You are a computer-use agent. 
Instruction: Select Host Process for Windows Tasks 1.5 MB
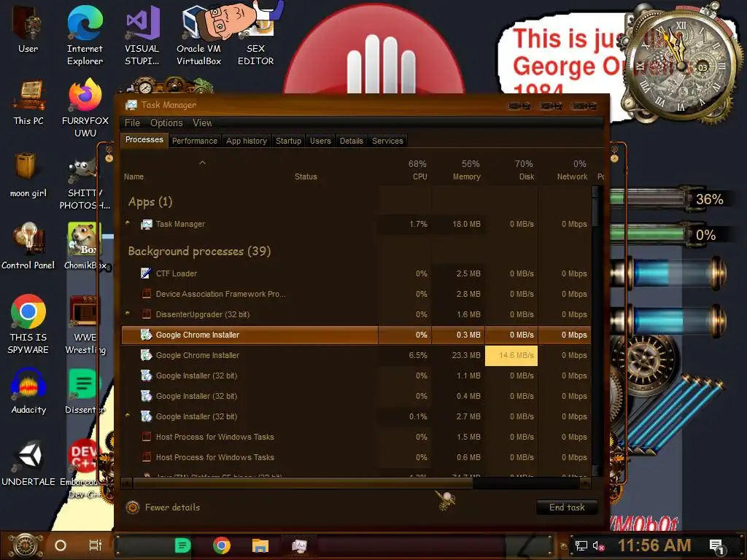pyautogui.click(x=356, y=437)
